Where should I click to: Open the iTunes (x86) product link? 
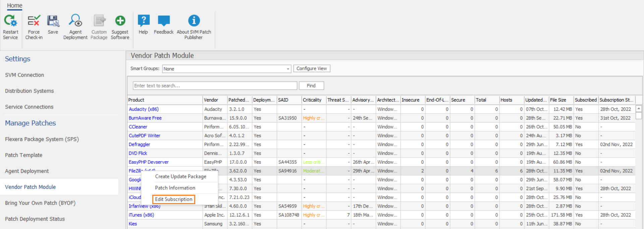[141, 215]
